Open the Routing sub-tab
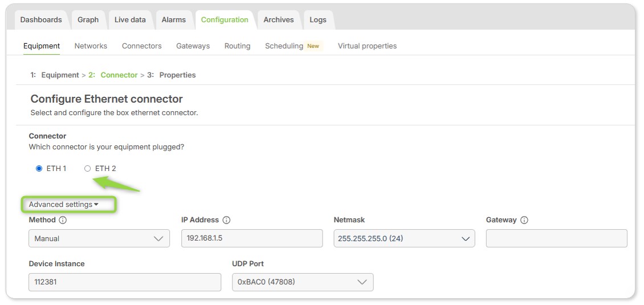Screen dimensions: 644x305 point(238,46)
